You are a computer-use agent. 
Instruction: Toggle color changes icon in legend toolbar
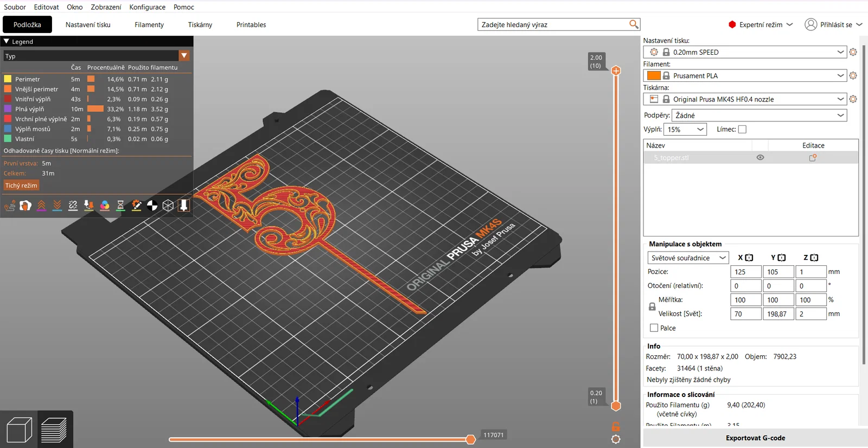[x=105, y=206]
